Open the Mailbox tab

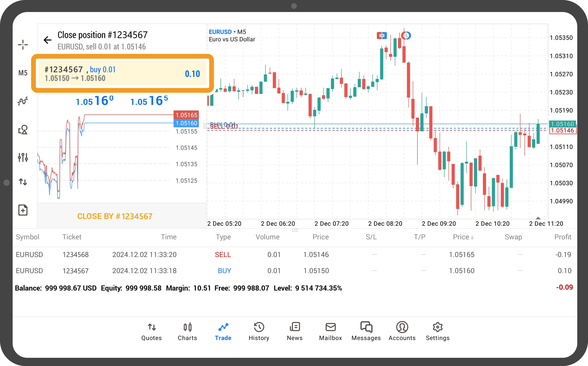pyautogui.click(x=330, y=331)
